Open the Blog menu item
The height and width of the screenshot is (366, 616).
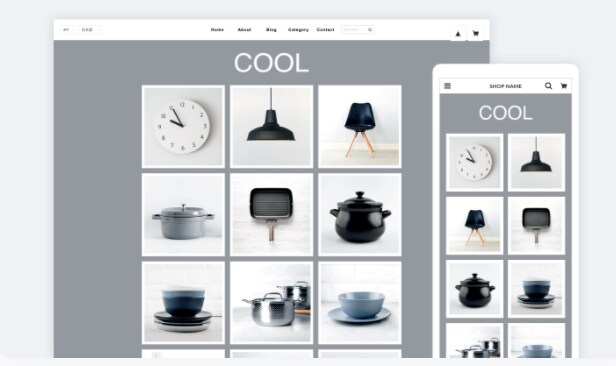271,30
